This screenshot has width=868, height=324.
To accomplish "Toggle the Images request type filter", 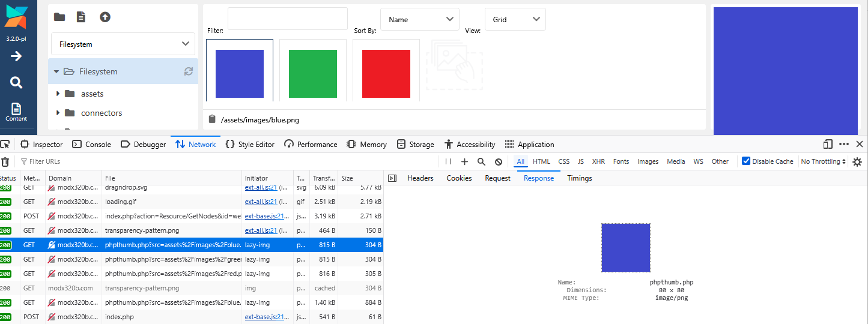I will [648, 161].
